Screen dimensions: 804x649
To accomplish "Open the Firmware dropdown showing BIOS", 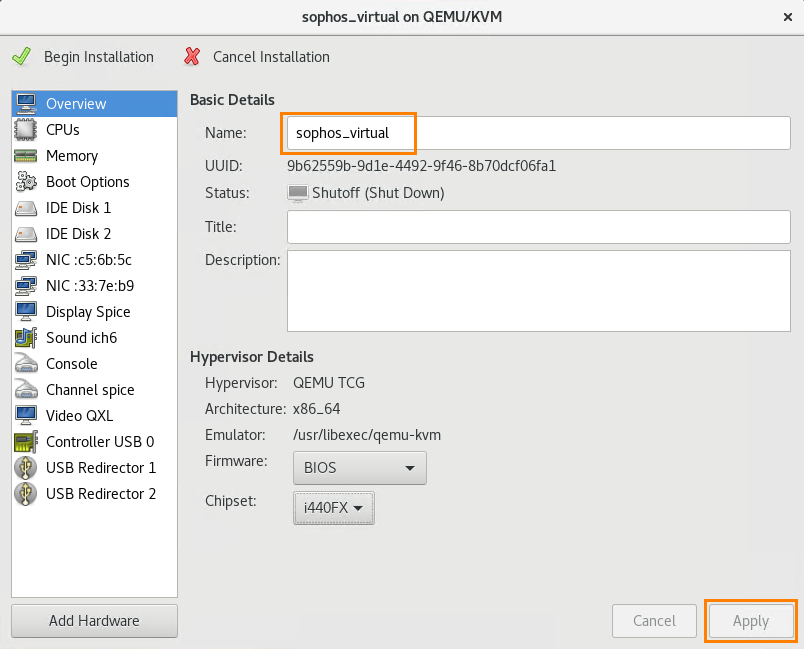I will [x=359, y=467].
